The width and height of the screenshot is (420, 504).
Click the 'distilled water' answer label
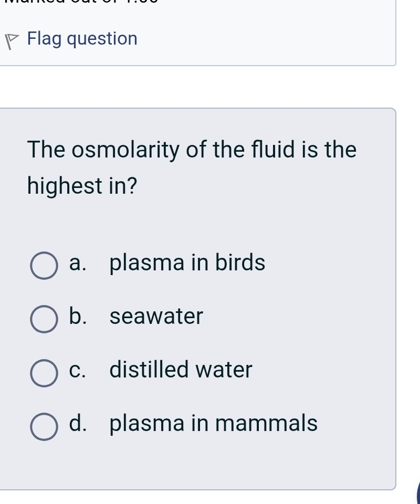click(x=181, y=370)
